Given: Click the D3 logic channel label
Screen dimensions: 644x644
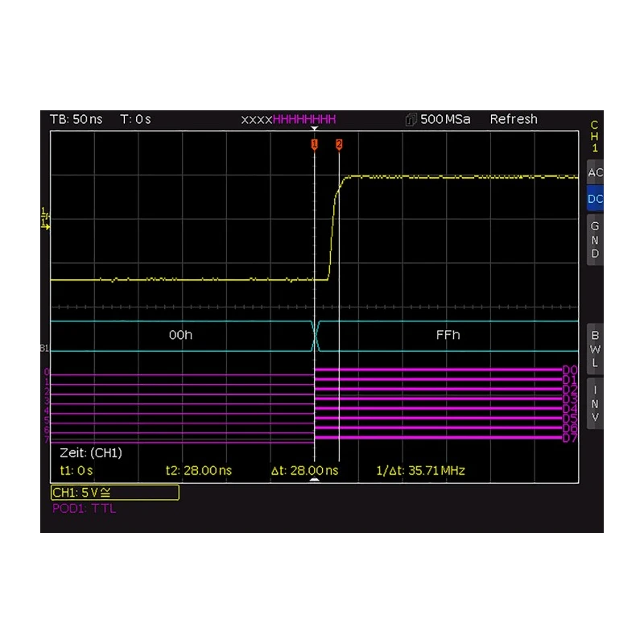Looking at the screenshot, I should coord(570,398).
